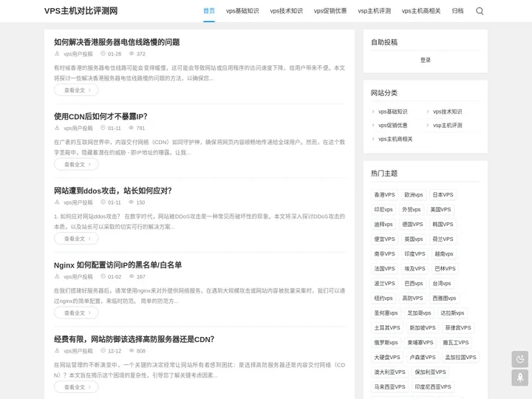Click author icon of Nginx article
This screenshot has height=399, width=532.
pos(57,276)
